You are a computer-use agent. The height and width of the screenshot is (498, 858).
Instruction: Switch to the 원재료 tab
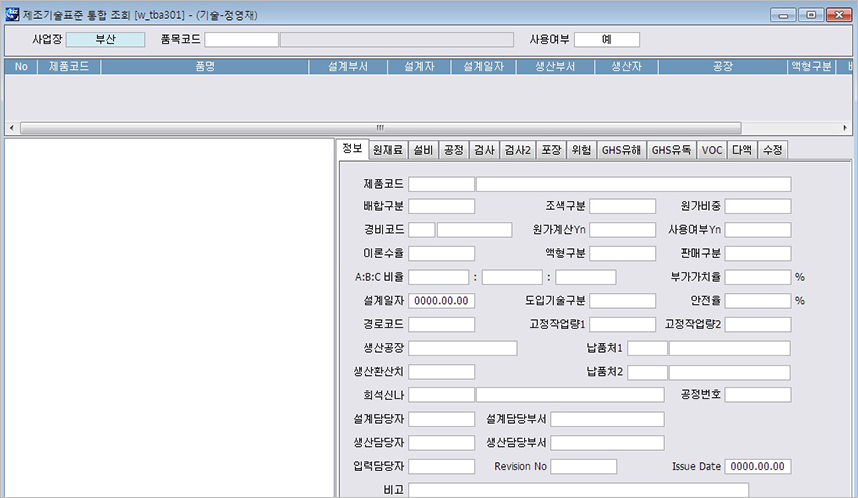pyautogui.click(x=387, y=150)
